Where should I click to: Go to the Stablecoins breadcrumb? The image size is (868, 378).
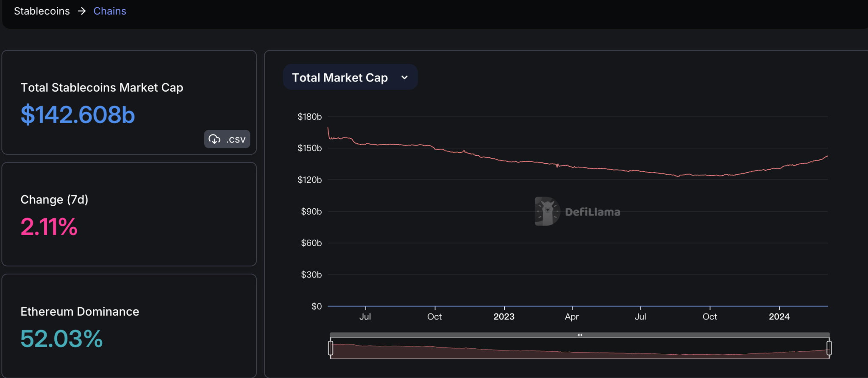pyautogui.click(x=42, y=11)
